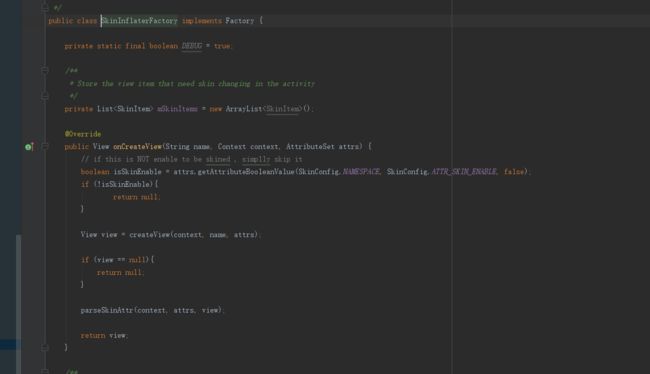
Task: Click the implements keyword
Action: [202, 21]
